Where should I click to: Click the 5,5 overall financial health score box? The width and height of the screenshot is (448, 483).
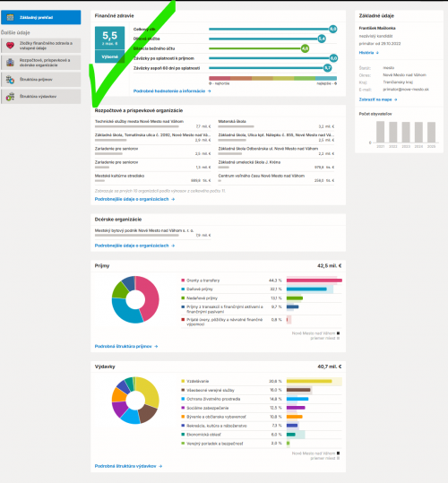110,45
